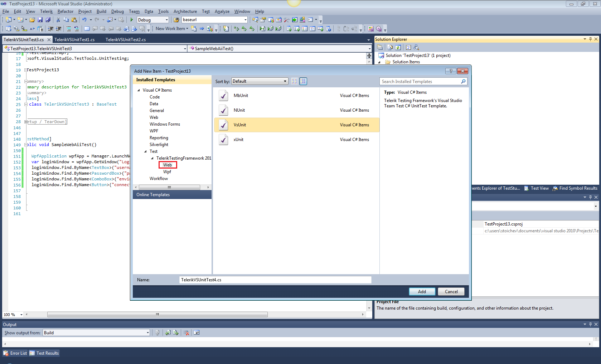
Task: Collapse the TelerikTestingFramework node
Action: point(152,158)
